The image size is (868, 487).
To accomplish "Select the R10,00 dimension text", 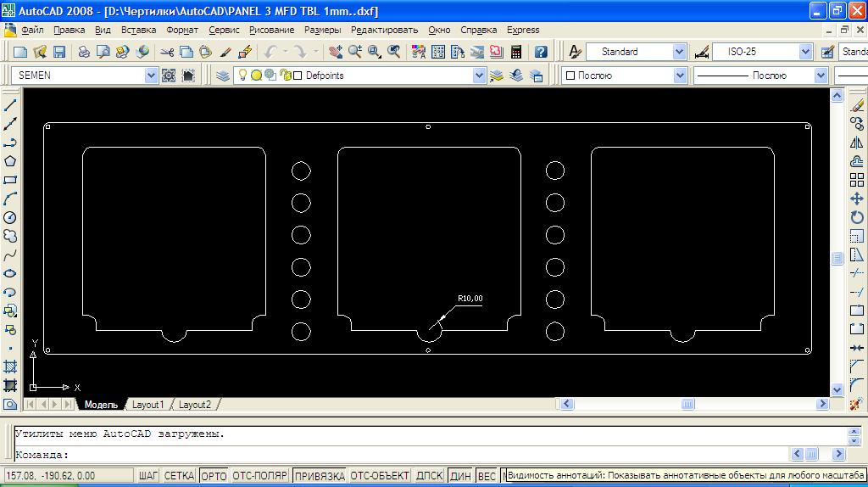I will [x=470, y=298].
